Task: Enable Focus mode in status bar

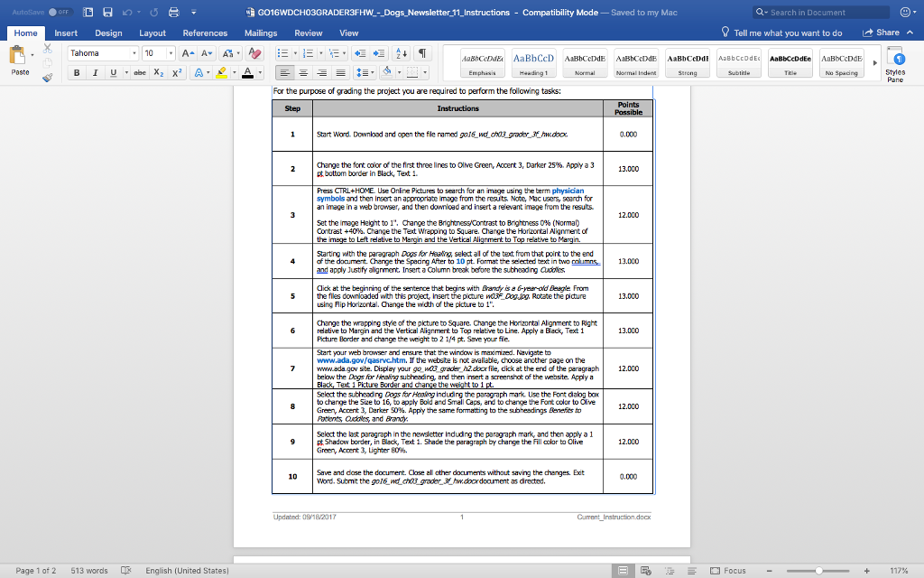Action: 727,570
